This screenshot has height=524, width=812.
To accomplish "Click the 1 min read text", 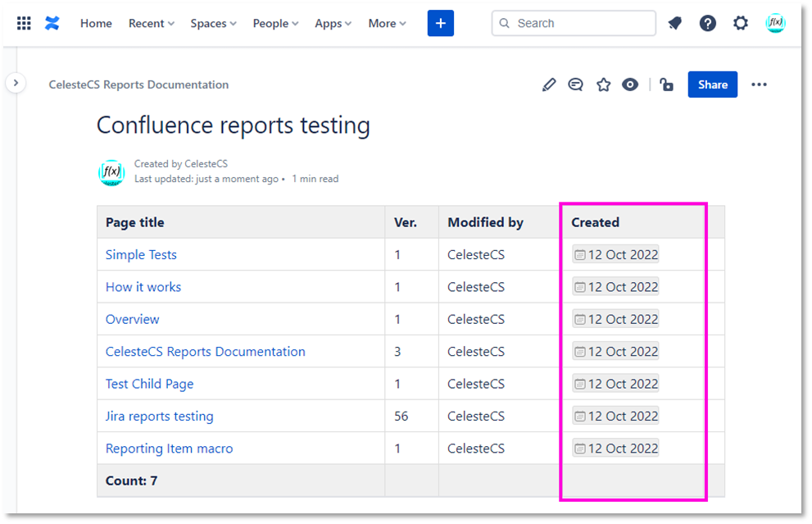I will pos(315,179).
